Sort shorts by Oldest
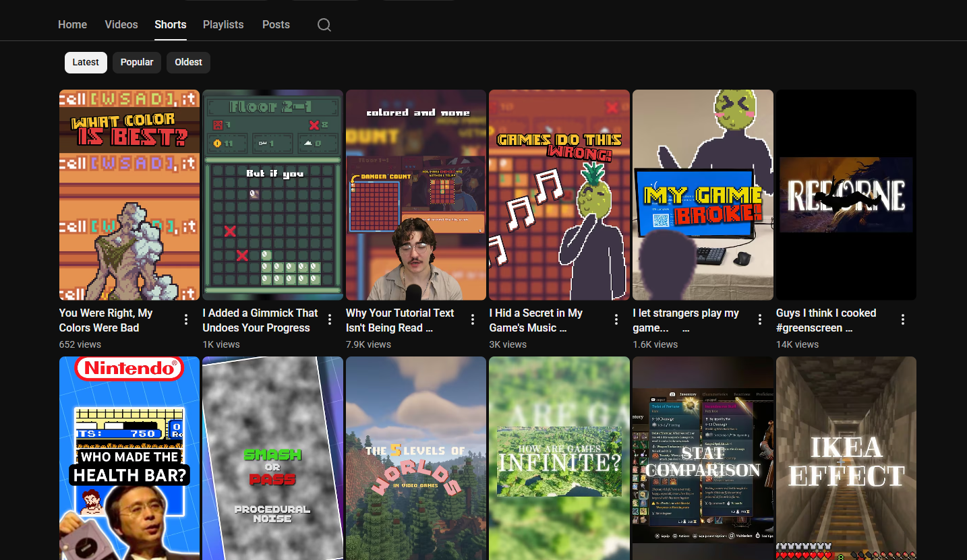The width and height of the screenshot is (967, 560). (x=189, y=62)
